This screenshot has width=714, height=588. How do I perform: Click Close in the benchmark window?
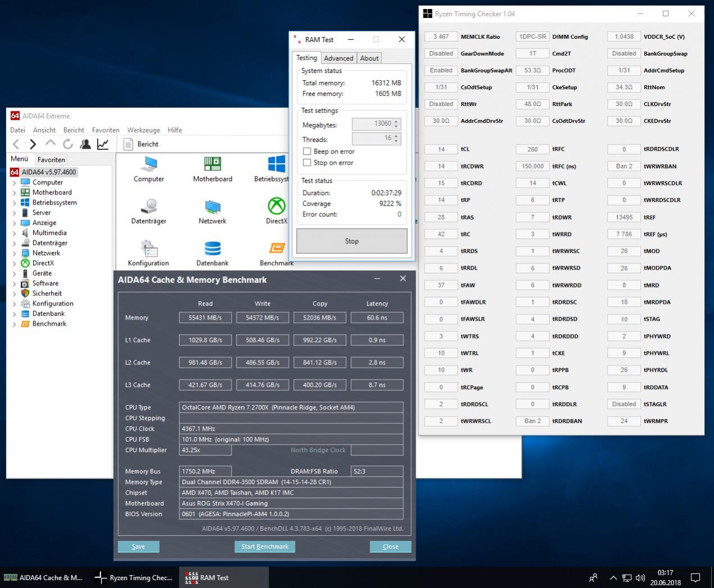pos(390,546)
